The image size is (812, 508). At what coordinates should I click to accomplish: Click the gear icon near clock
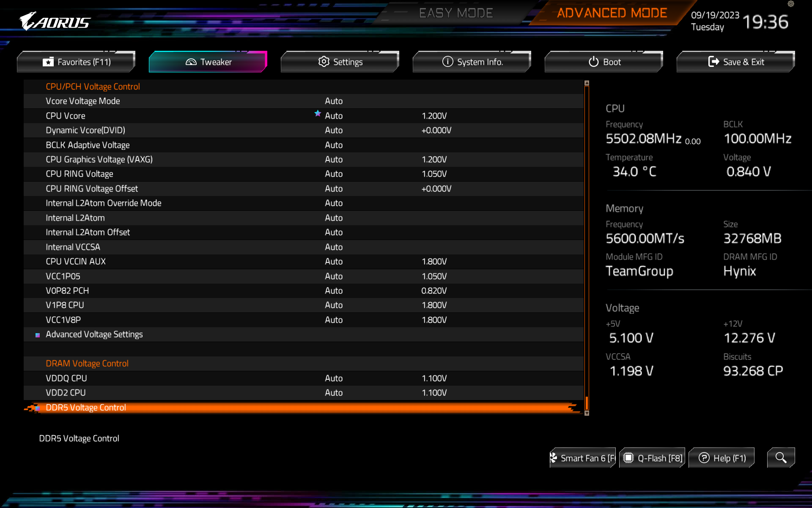[790, 4]
